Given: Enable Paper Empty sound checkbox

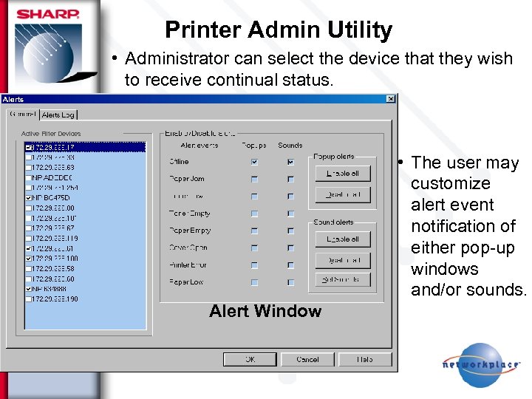Looking at the screenshot, I should [290, 231].
